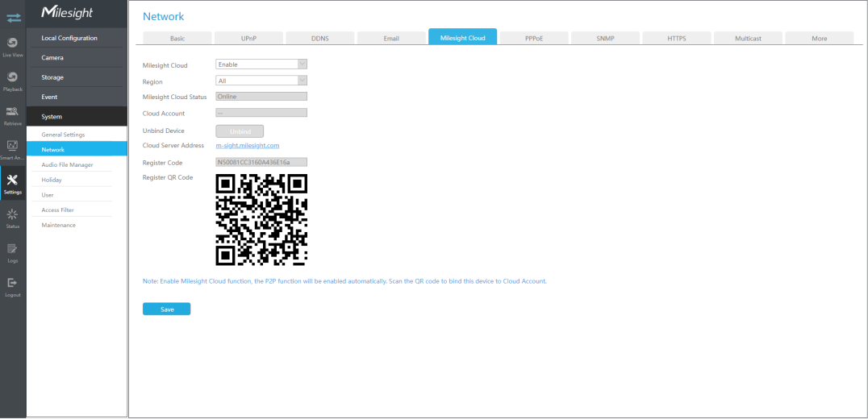This screenshot has width=868, height=419.
Task: Open the Milesight Cloud enable dropdown
Action: click(x=261, y=64)
